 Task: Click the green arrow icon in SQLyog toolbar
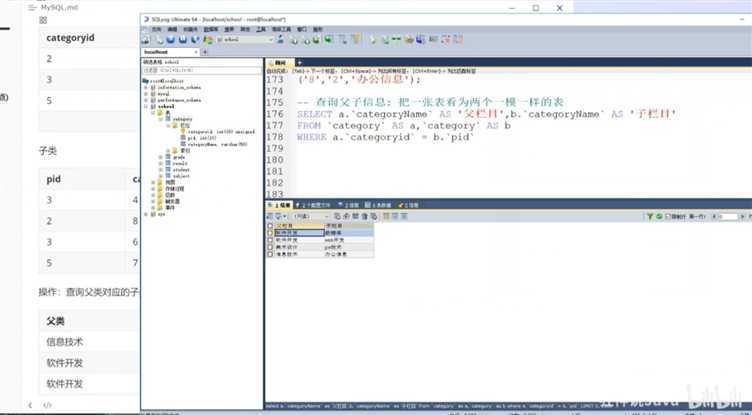[329, 39]
